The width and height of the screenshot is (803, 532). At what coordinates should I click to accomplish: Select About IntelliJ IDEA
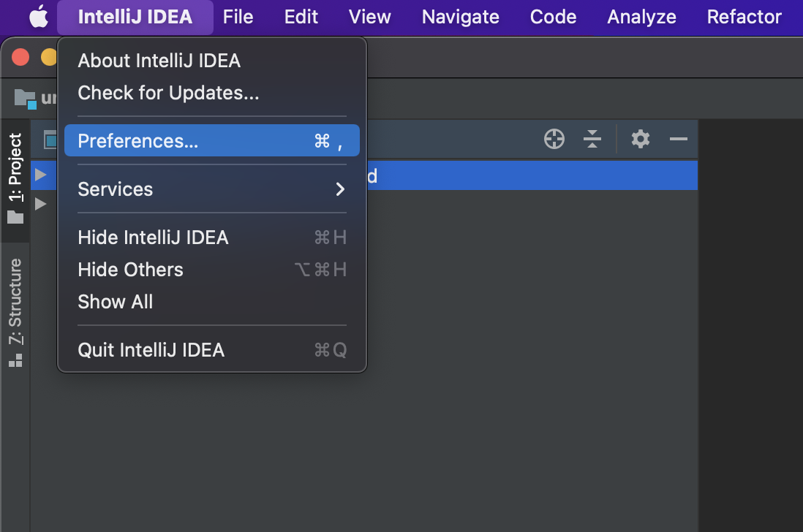pyautogui.click(x=212, y=61)
